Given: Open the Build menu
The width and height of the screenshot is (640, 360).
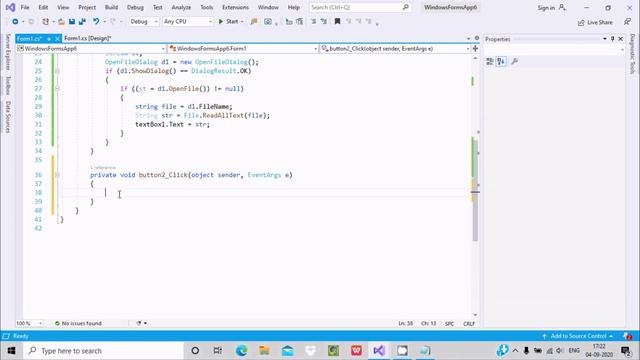Looking at the screenshot, I should [x=111, y=7].
